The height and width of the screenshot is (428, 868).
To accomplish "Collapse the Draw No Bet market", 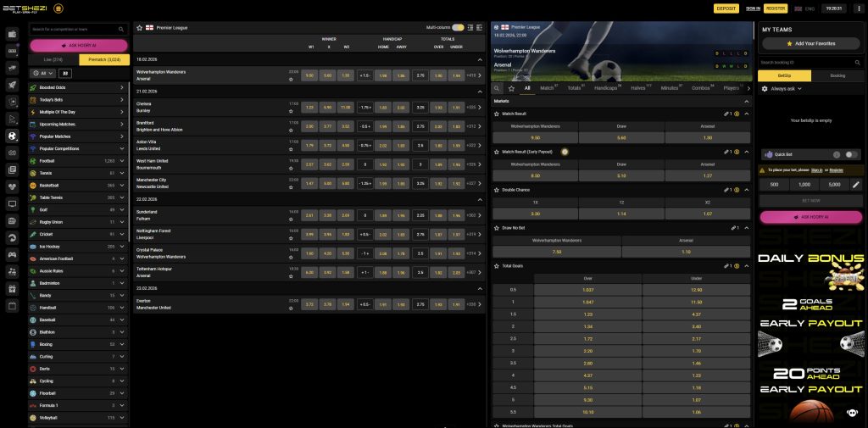I will coord(746,228).
